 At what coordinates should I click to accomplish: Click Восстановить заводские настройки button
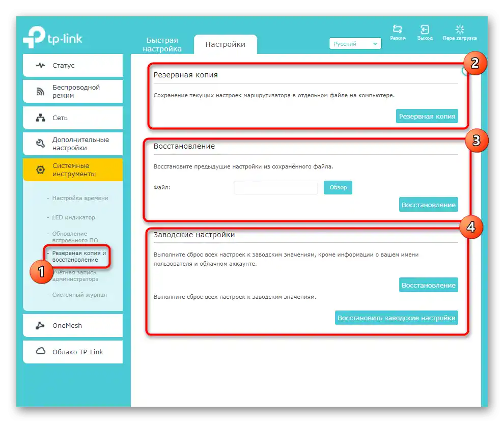pyautogui.click(x=396, y=318)
